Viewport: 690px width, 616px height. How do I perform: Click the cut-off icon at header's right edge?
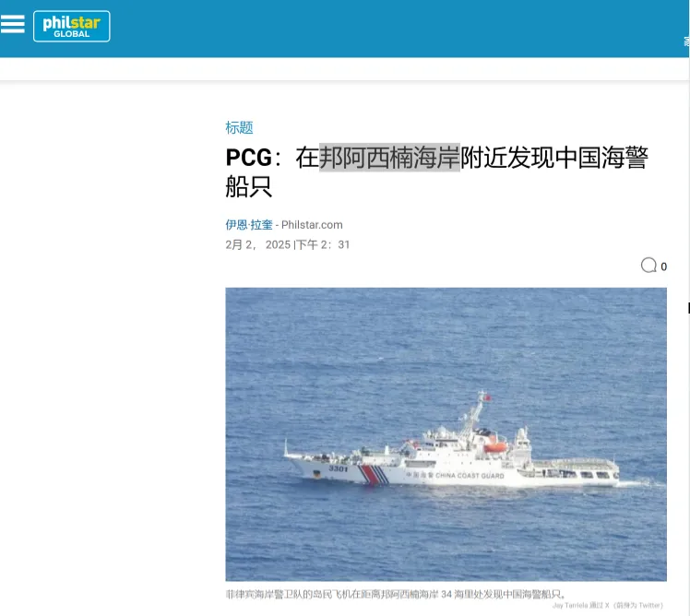687,41
